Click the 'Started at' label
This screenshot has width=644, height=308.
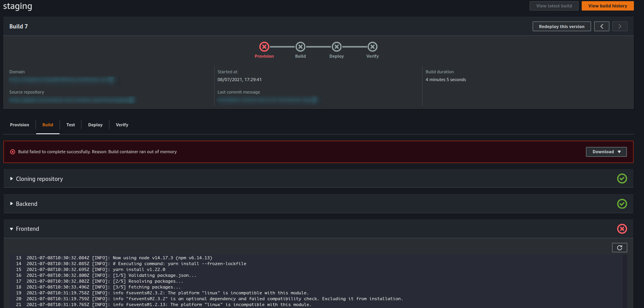pyautogui.click(x=227, y=72)
